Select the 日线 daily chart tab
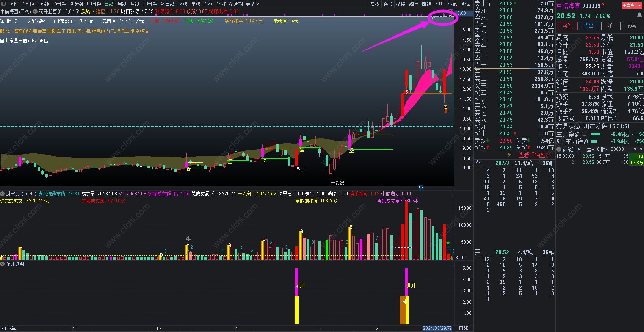Viewport: 644px width, 332px height. point(109,4)
